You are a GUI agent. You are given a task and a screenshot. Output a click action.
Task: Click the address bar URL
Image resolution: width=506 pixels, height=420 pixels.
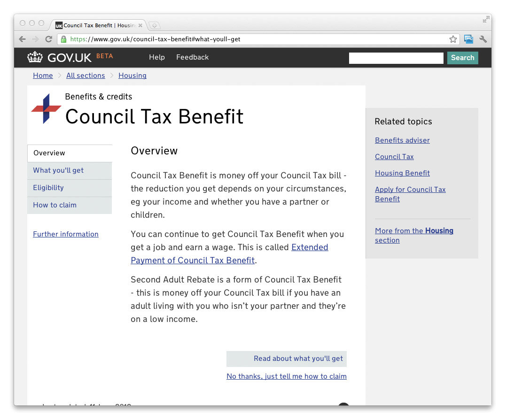click(155, 39)
